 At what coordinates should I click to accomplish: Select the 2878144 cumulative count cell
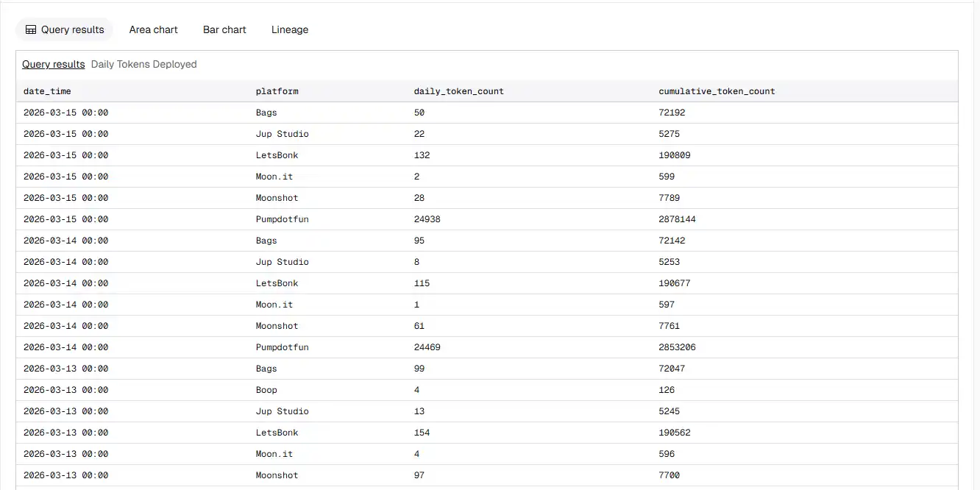(677, 219)
